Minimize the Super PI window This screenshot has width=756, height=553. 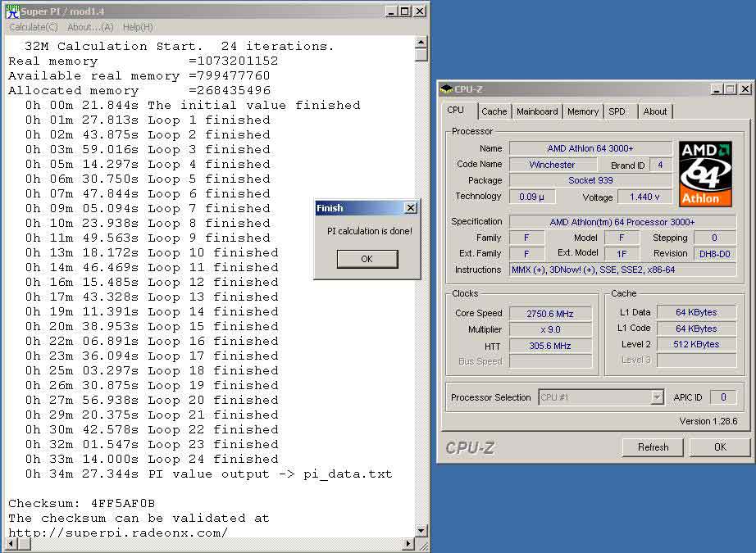(391, 11)
